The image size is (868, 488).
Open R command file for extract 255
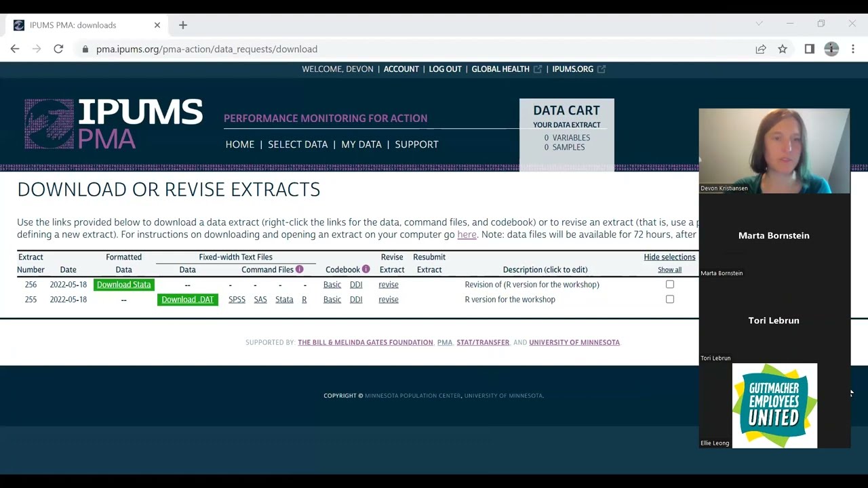point(304,300)
